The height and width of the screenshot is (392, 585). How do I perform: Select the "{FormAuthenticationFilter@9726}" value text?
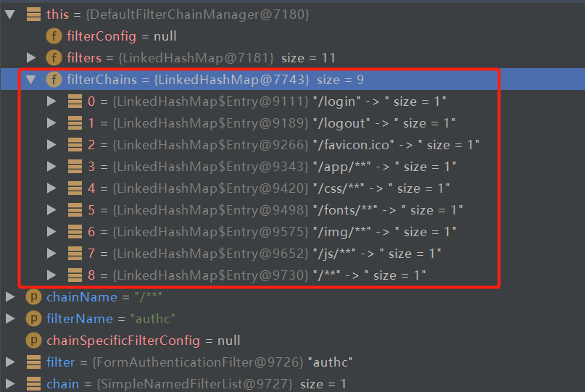(x=198, y=362)
